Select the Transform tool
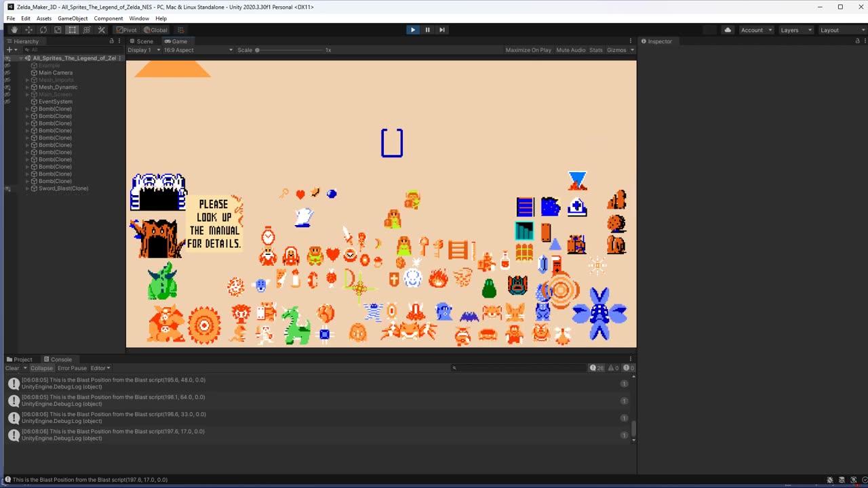Image resolution: width=868 pixels, height=488 pixels. [x=87, y=30]
